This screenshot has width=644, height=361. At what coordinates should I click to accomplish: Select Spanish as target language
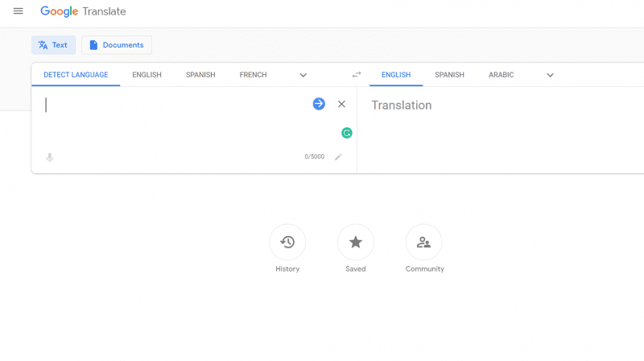pyautogui.click(x=450, y=75)
